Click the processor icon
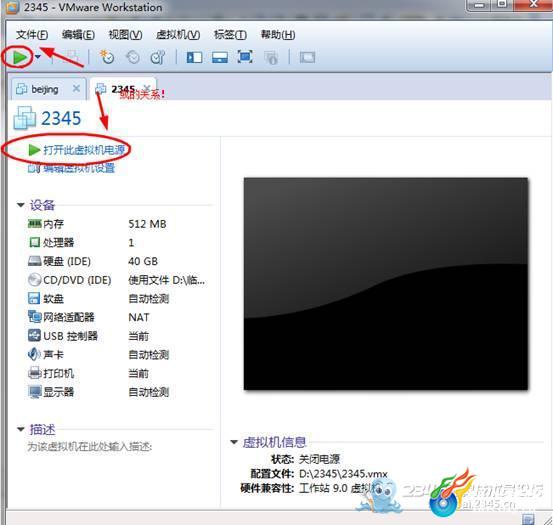The width and height of the screenshot is (553, 525). point(35,242)
